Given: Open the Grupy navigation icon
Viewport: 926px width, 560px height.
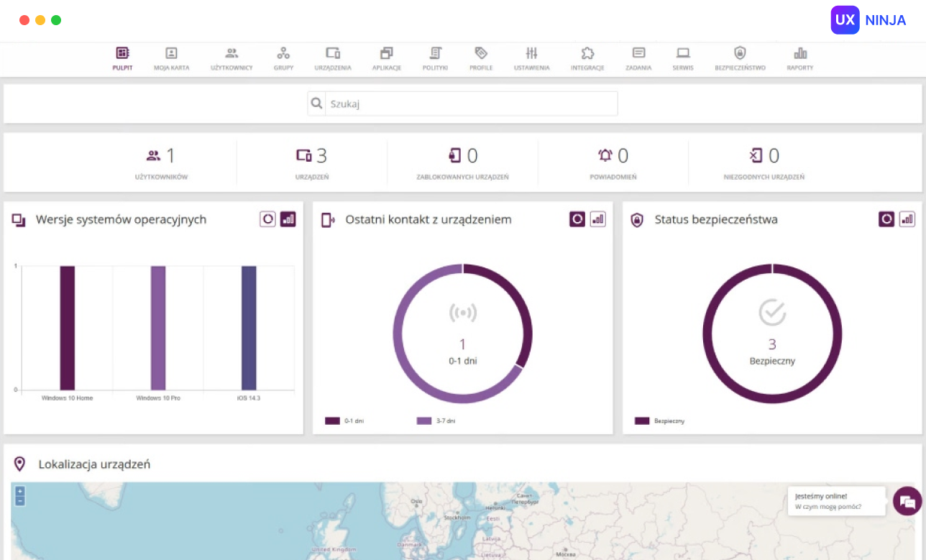Looking at the screenshot, I should click(x=283, y=53).
